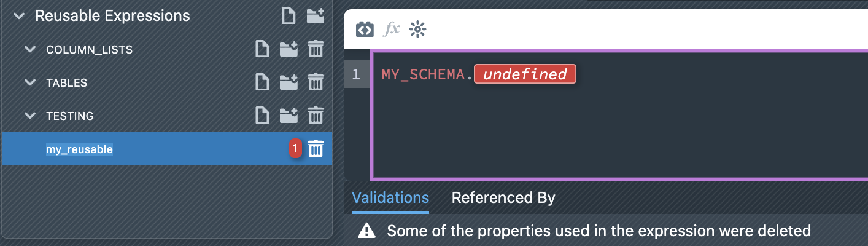Collapse the TESTING folder chevron

(x=31, y=116)
